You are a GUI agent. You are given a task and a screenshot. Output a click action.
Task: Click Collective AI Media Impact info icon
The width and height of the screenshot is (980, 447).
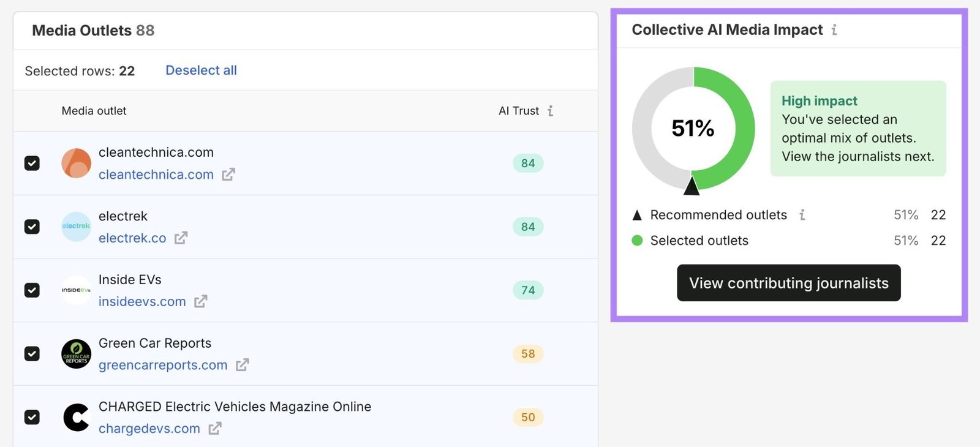(834, 29)
